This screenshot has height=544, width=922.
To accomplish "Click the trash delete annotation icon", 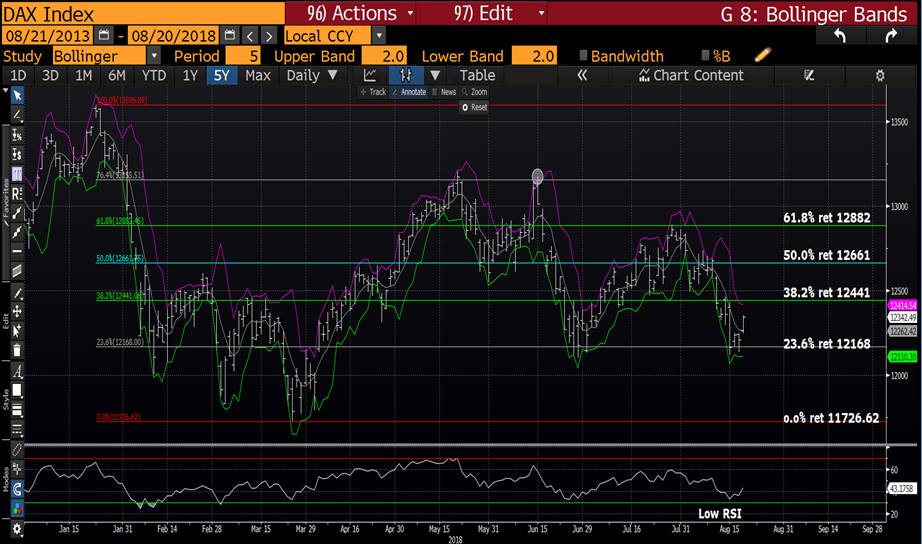I will [17, 351].
